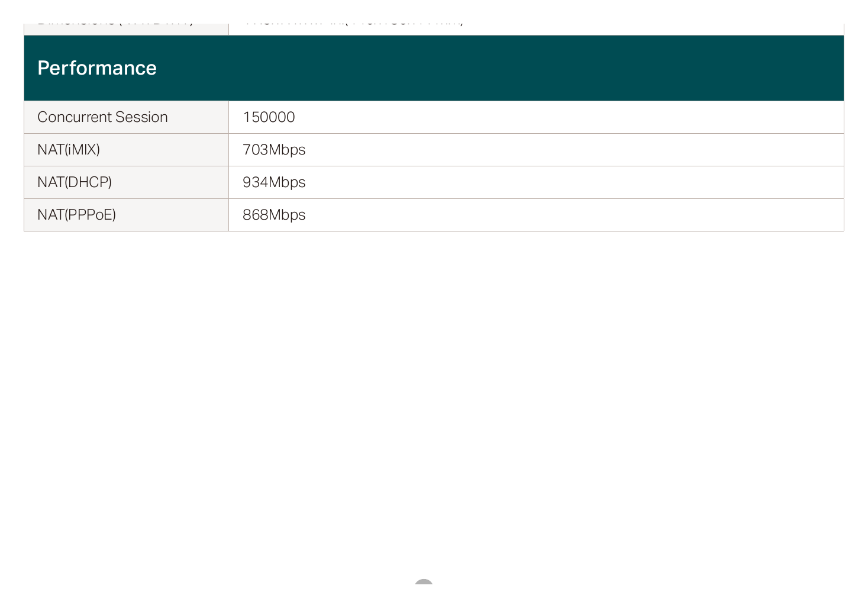Screen dimensions: 868x608
Task: Select the NAT(iMIX) row label
Action: pos(69,150)
